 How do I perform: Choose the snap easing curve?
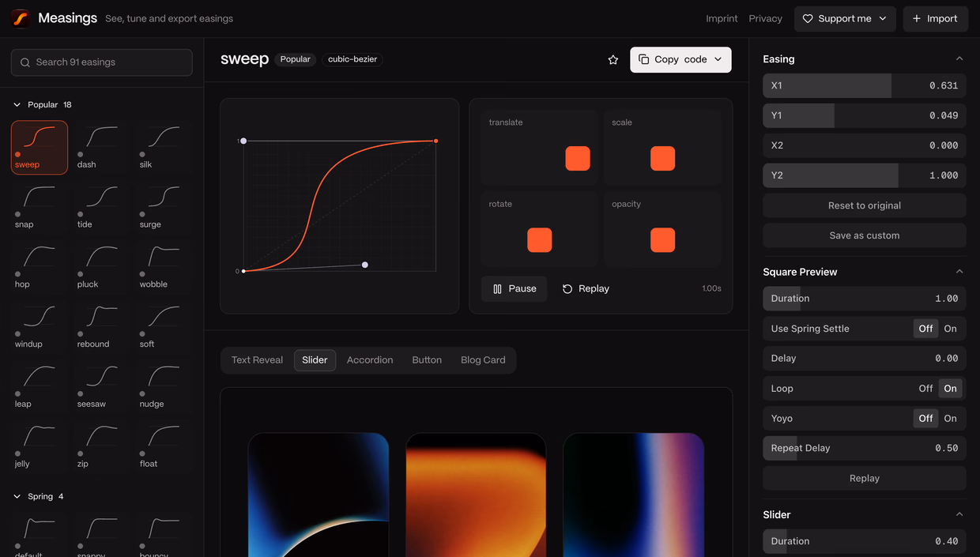tap(40, 207)
